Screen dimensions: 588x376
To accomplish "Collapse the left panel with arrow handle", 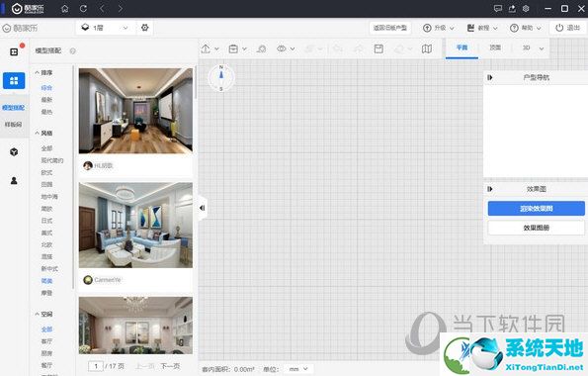I will point(203,208).
